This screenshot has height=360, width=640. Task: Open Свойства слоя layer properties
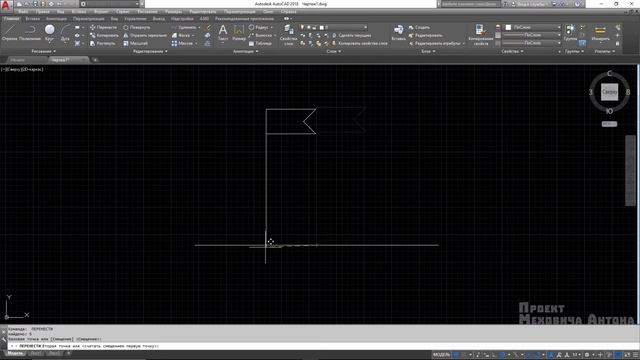click(289, 34)
